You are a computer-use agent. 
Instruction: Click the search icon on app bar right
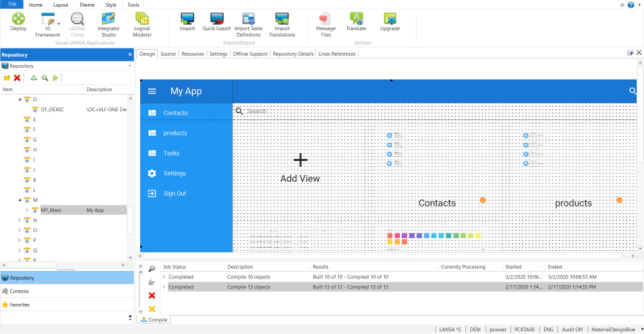[633, 91]
